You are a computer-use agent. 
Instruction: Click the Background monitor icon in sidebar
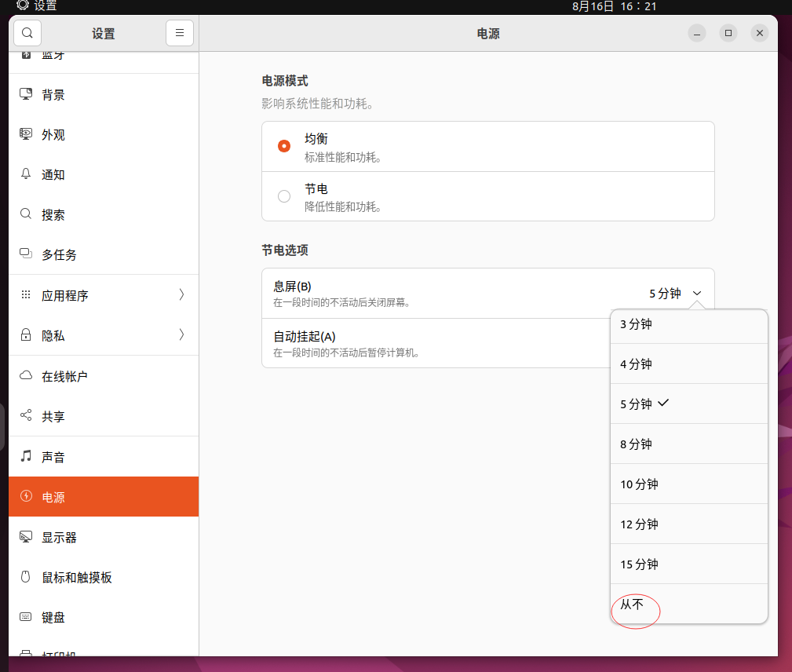click(x=26, y=94)
